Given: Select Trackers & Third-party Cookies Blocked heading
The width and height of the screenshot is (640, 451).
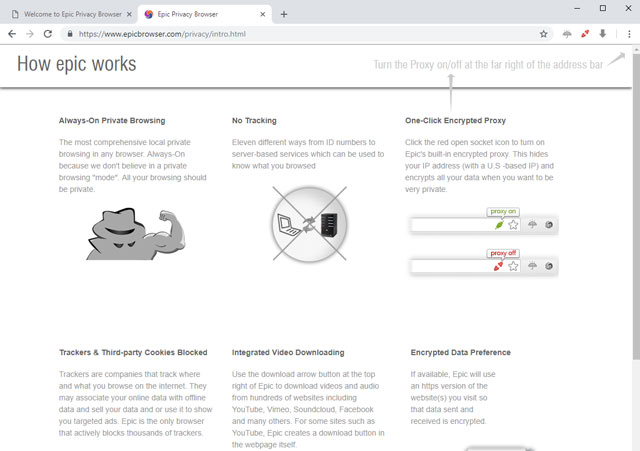Looking at the screenshot, I should pos(133,352).
